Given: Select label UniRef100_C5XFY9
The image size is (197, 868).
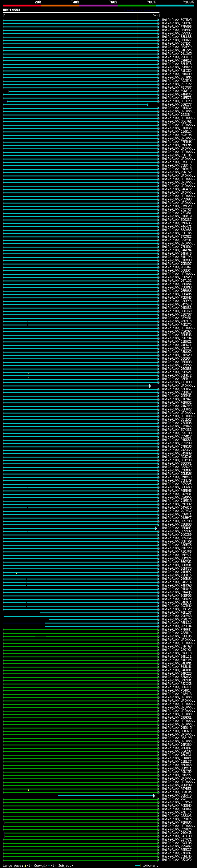Looking at the screenshot, I should click(177, 47).
